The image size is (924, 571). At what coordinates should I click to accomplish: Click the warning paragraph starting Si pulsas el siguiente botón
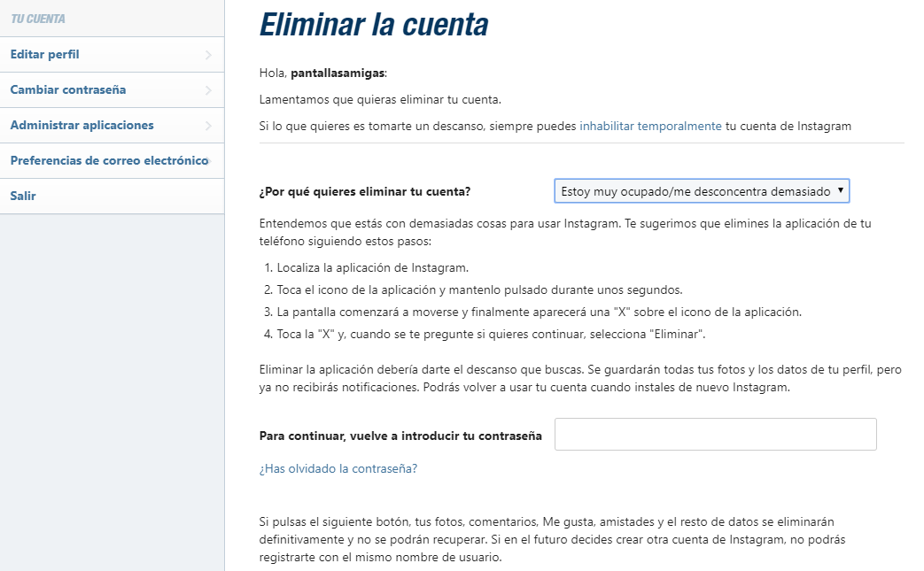tap(552, 539)
